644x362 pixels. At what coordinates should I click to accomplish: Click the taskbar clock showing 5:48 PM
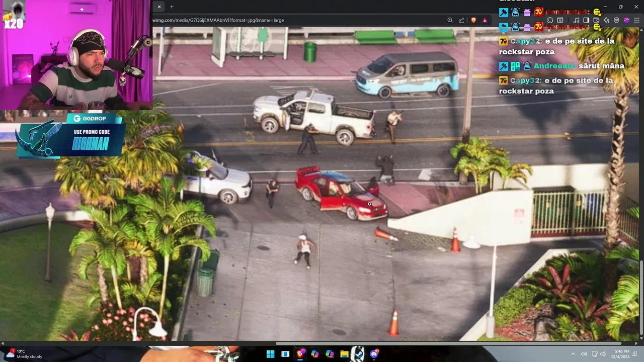pyautogui.click(x=620, y=354)
